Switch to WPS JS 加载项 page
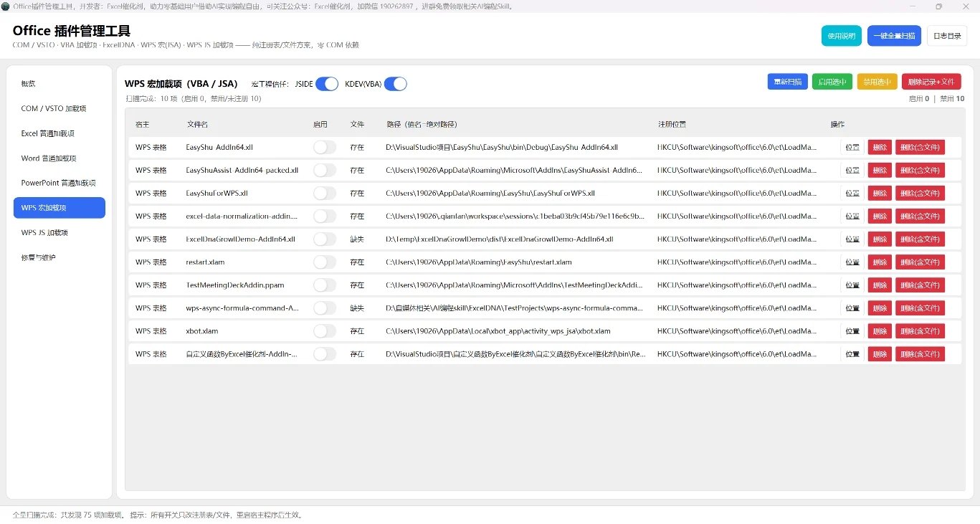Screen dimensions: 980x524 point(60,232)
